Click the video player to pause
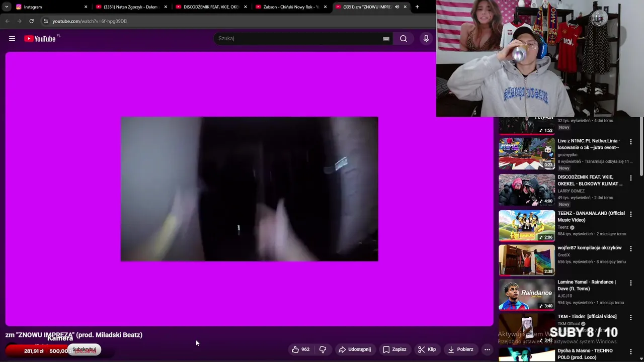Image resolution: width=644 pixels, height=362 pixels. [249, 189]
